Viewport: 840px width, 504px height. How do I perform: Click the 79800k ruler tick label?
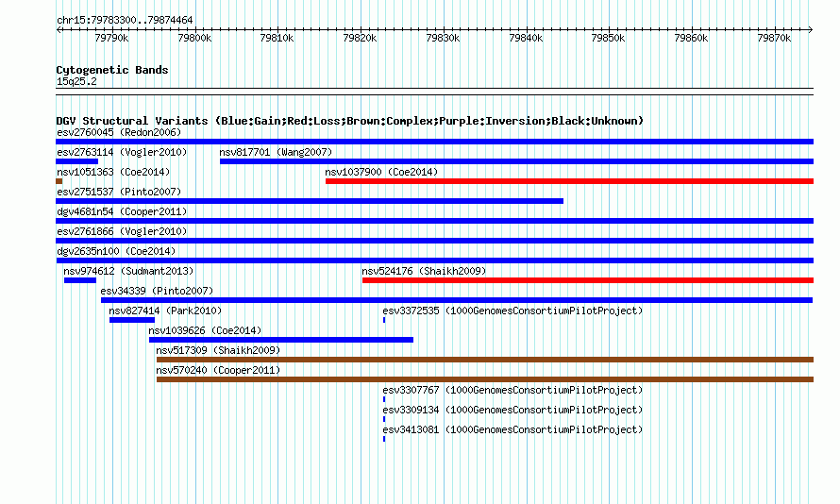[194, 38]
